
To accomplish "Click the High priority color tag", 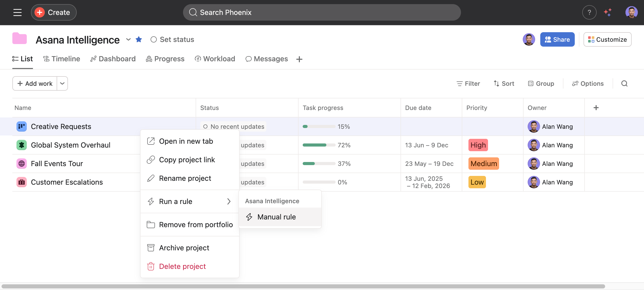I will [478, 145].
